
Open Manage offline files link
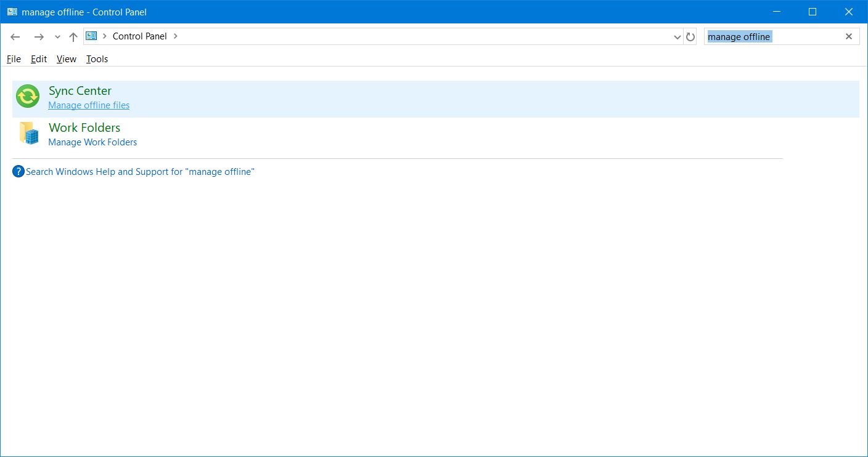pyautogui.click(x=89, y=105)
